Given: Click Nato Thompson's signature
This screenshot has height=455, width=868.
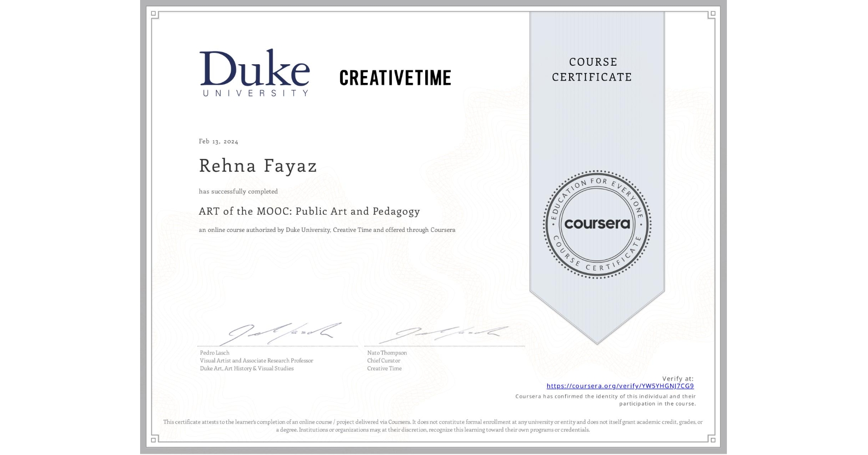Looking at the screenshot, I should click(x=444, y=334).
